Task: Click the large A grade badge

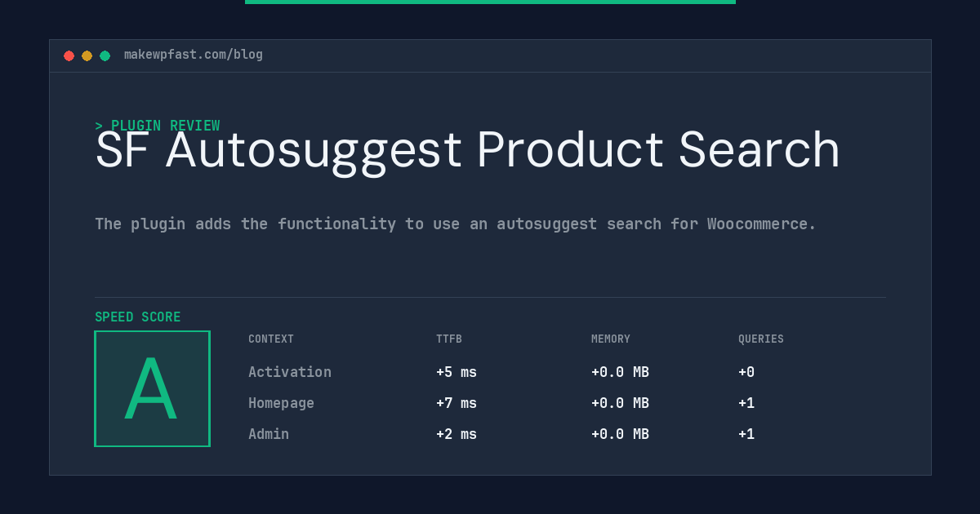Action: [x=152, y=388]
